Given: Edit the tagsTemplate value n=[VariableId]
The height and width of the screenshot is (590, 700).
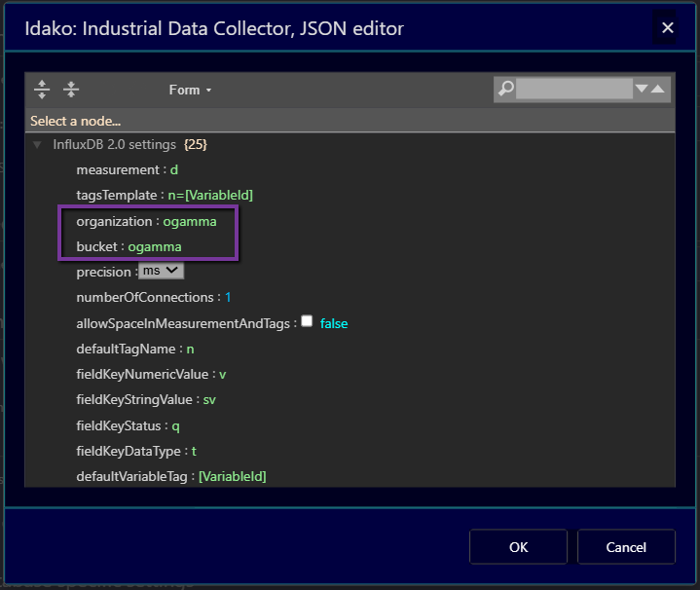Looking at the screenshot, I should 210,196.
